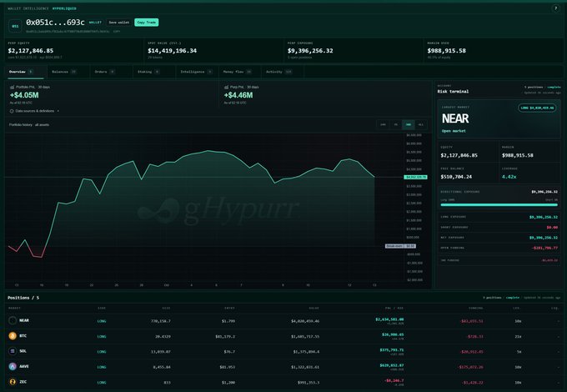Click the Short Exposure $0.00 value
Screen dimensions: 567x392
pos(552,228)
